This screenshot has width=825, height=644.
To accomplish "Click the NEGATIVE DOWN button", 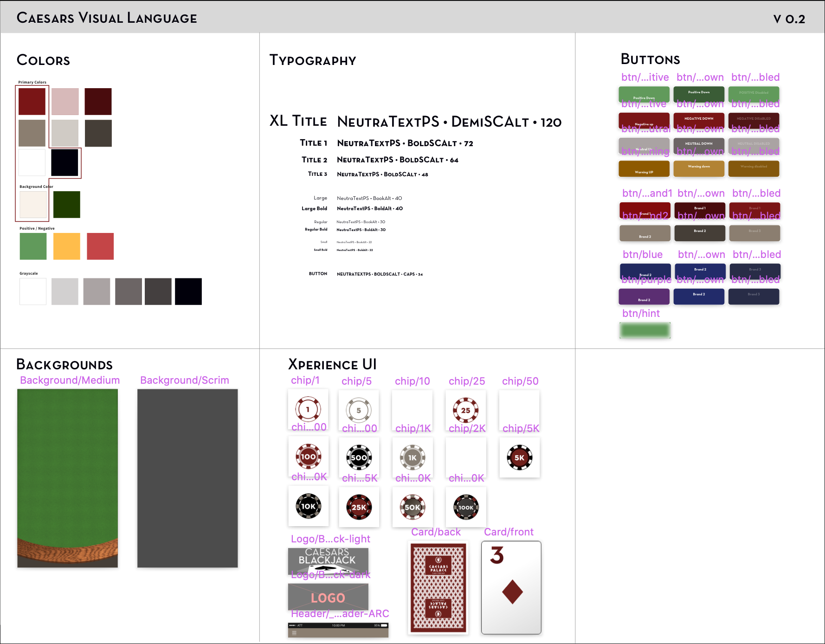I will pos(699,121).
